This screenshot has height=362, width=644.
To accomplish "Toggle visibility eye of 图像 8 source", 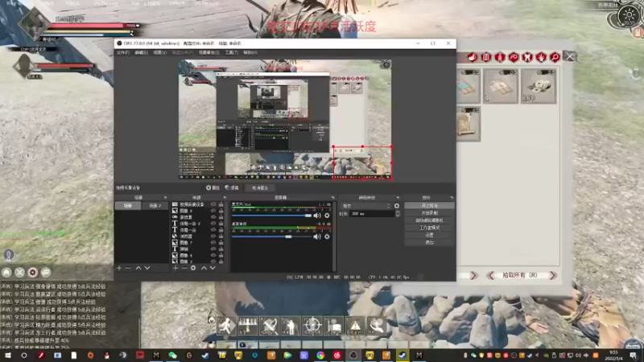I will coord(213,211).
